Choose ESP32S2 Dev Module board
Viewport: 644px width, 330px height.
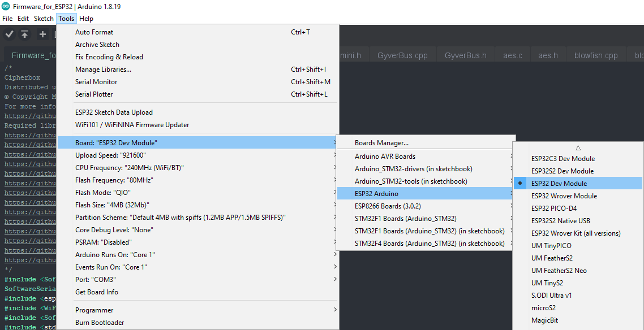578,171
